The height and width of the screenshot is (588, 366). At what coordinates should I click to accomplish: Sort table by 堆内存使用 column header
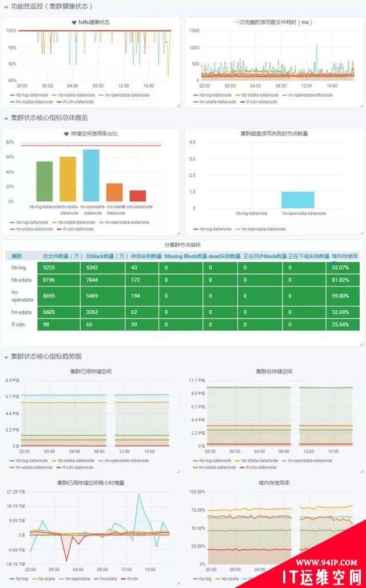345,256
